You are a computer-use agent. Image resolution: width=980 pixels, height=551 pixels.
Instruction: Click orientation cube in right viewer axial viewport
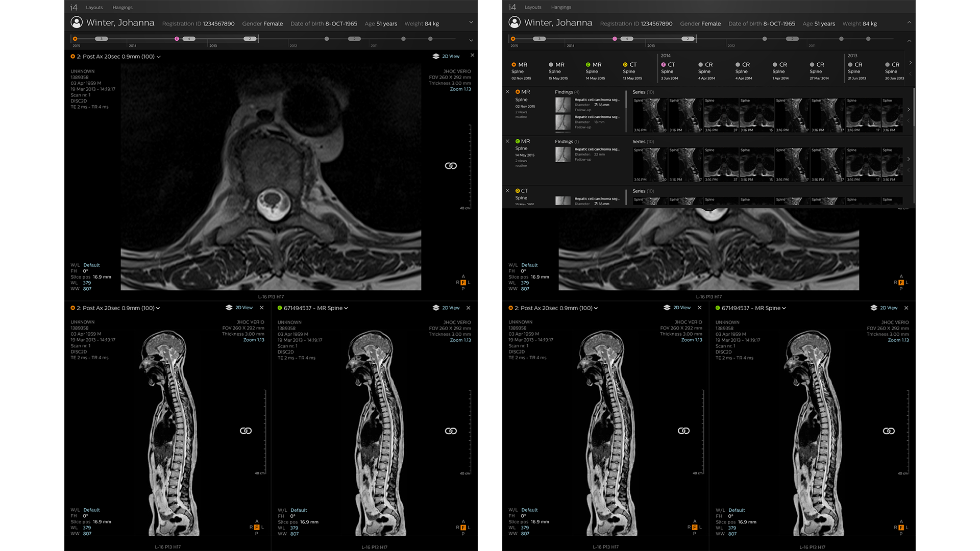point(901,283)
